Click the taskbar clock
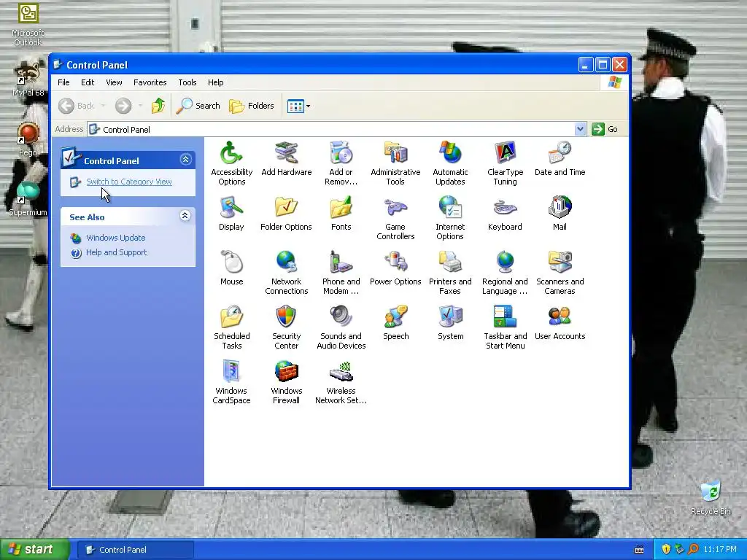Viewport: 747px width, 560px height. 720,550
